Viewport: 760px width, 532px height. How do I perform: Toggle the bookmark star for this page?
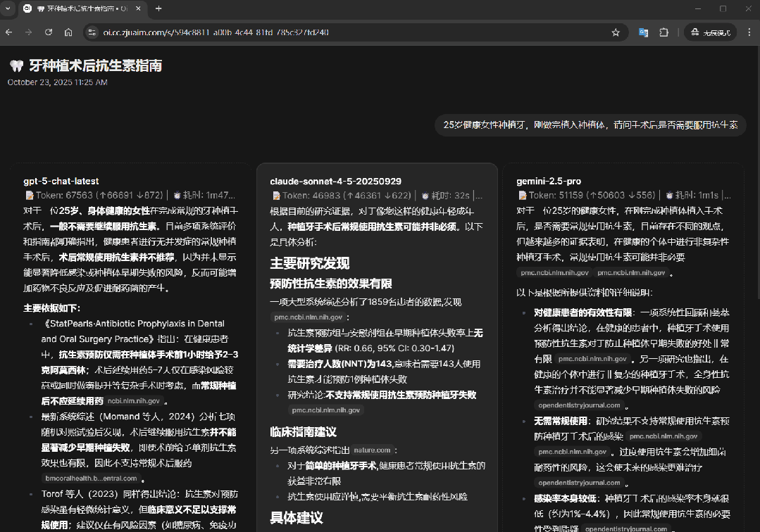(x=616, y=32)
